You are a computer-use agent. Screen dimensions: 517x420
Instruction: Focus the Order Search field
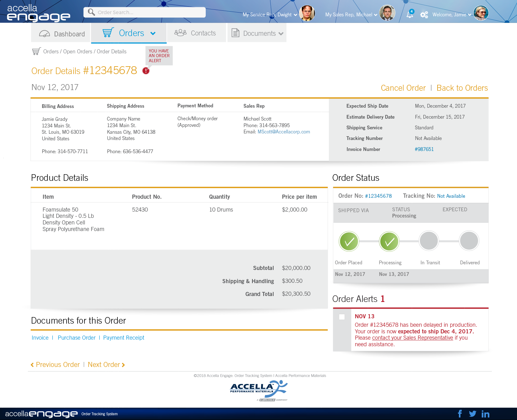[144, 12]
